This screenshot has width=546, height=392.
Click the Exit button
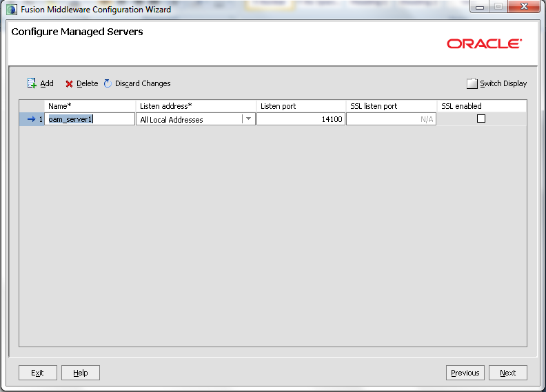point(38,373)
